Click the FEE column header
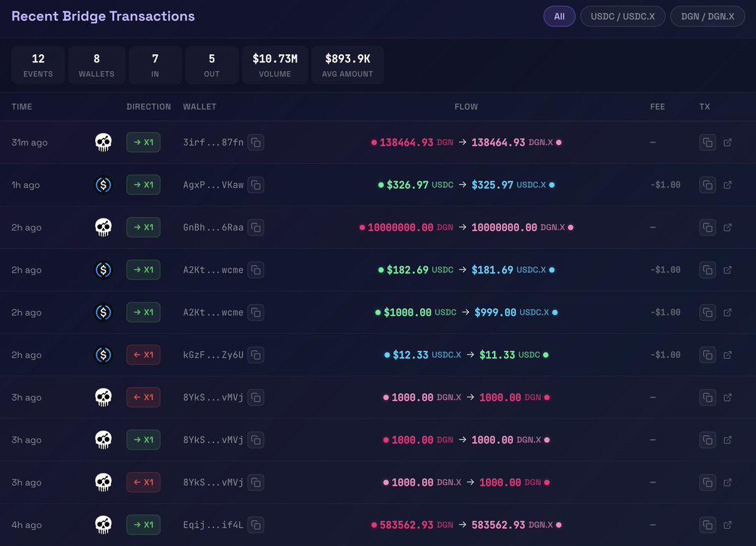 point(658,107)
